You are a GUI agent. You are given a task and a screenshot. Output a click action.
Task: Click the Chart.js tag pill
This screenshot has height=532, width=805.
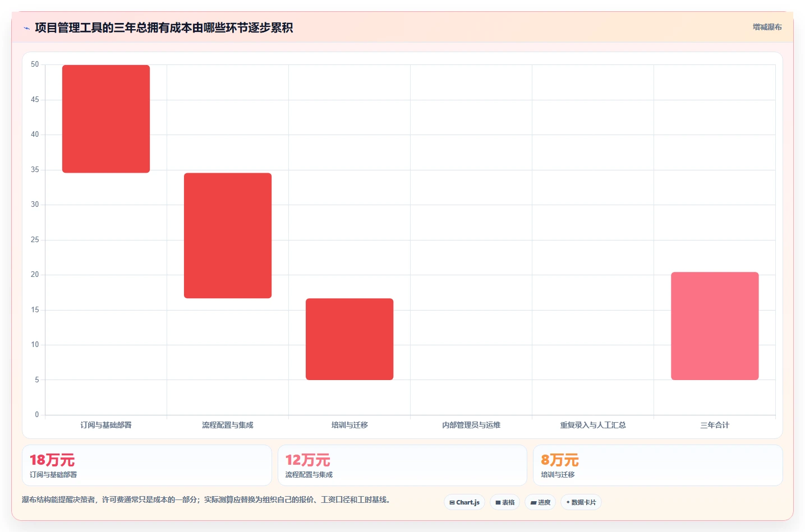(464, 502)
